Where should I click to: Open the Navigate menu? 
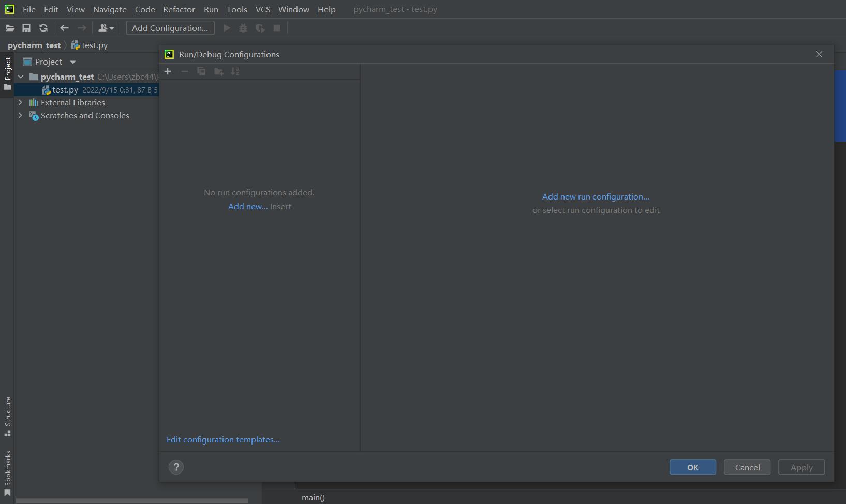click(110, 9)
